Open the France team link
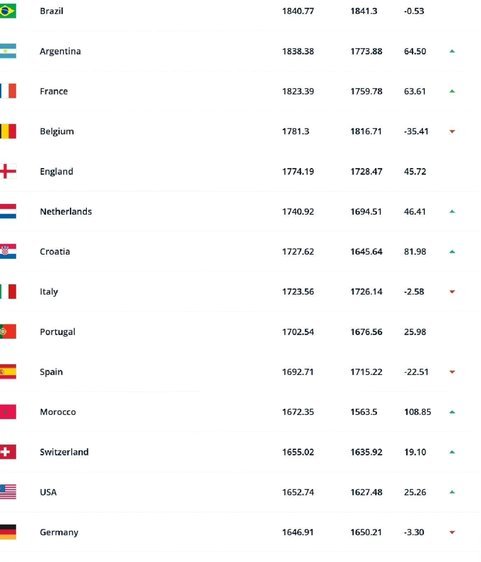481x562 pixels. [54, 91]
